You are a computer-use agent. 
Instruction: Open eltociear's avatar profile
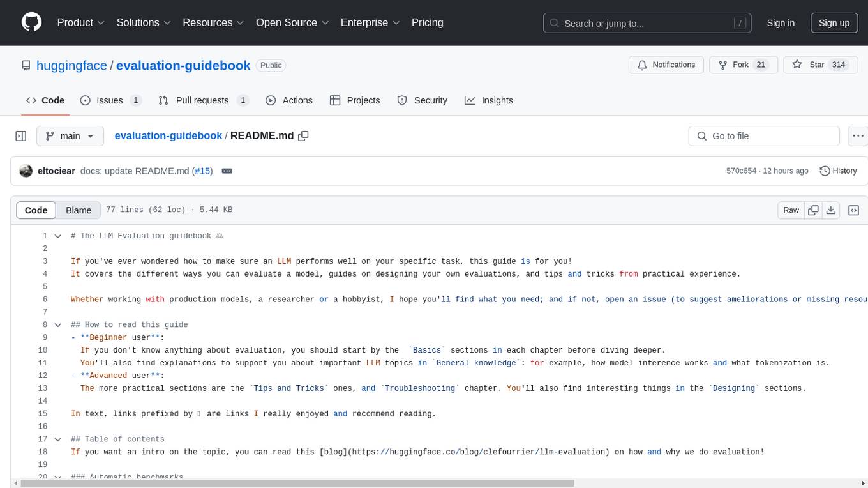coord(26,171)
